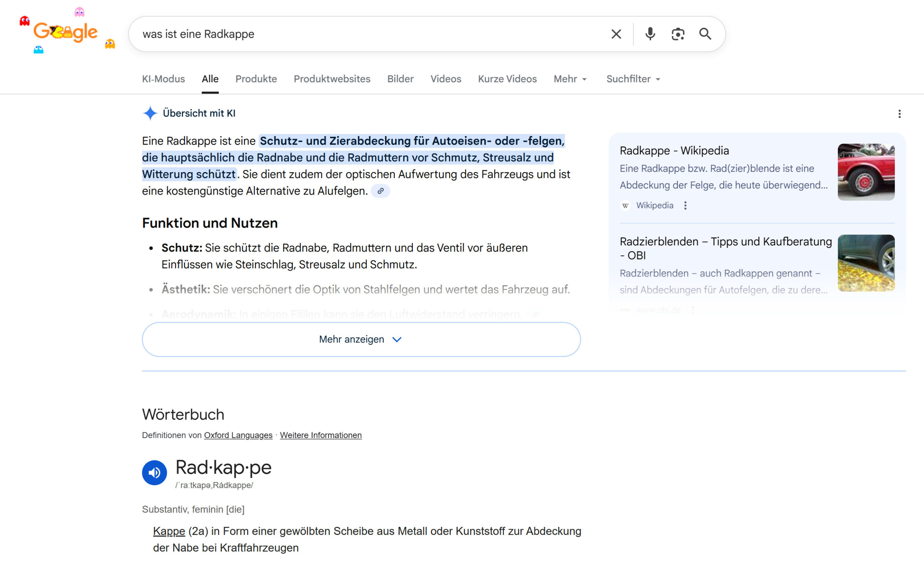The height and width of the screenshot is (563, 924).
Task: Play pronunciation audio for Rad·kap·pe
Action: (x=154, y=473)
